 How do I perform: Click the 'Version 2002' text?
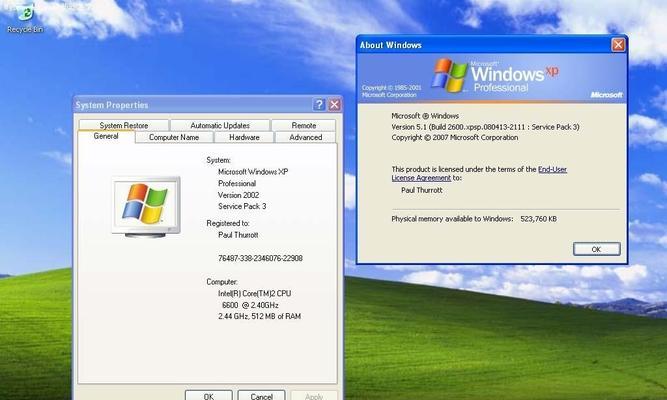238,195
